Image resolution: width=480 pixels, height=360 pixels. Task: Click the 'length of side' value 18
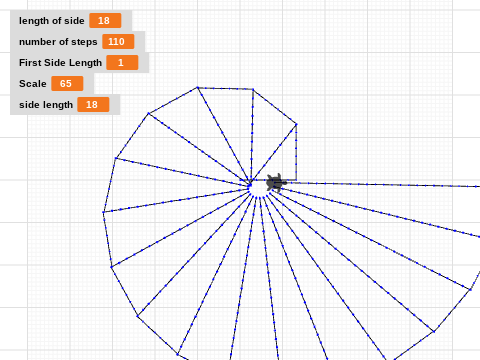105,21
